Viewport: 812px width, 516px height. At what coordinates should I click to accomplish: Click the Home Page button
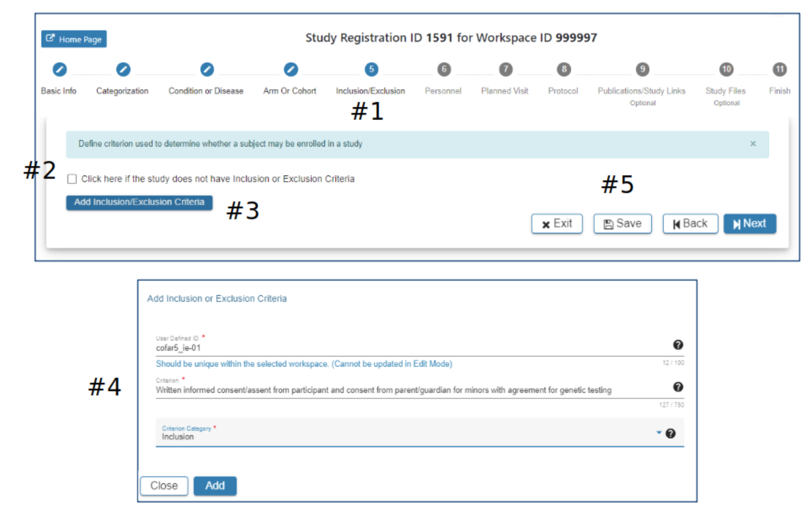click(74, 39)
